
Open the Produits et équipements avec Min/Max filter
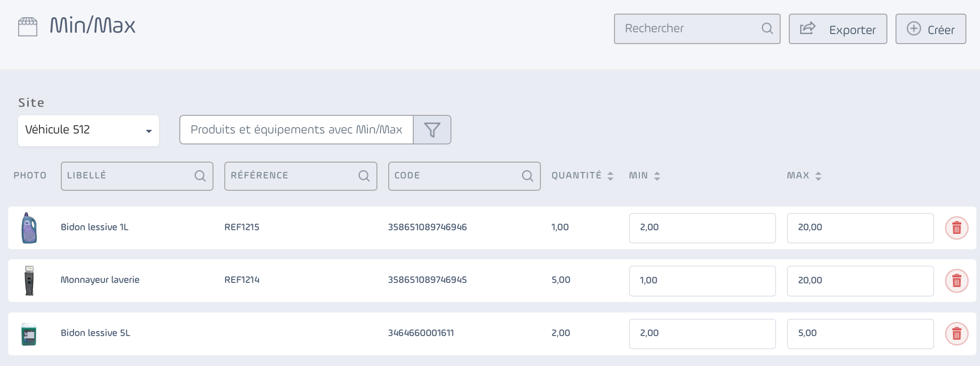pos(297,130)
